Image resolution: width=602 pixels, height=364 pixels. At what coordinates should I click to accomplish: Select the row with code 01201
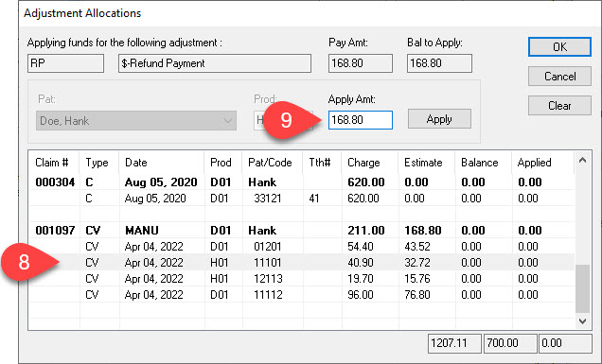301,246
